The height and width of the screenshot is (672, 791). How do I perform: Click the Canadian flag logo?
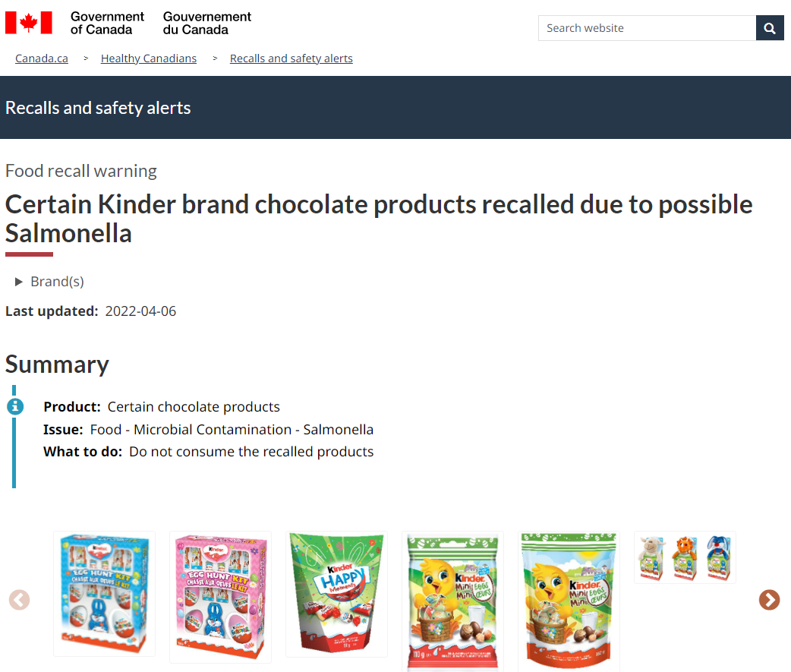(x=29, y=23)
